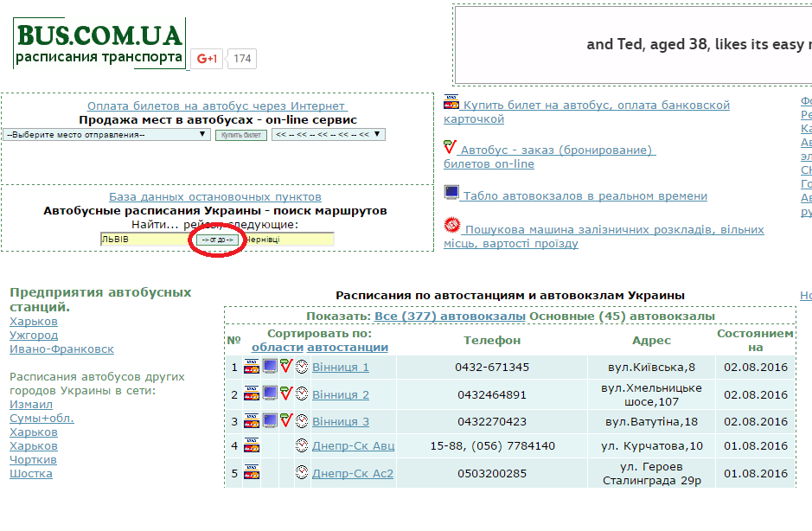Open the Выберите место отправления dropdown
This screenshot has height=531, width=812.
point(106,135)
